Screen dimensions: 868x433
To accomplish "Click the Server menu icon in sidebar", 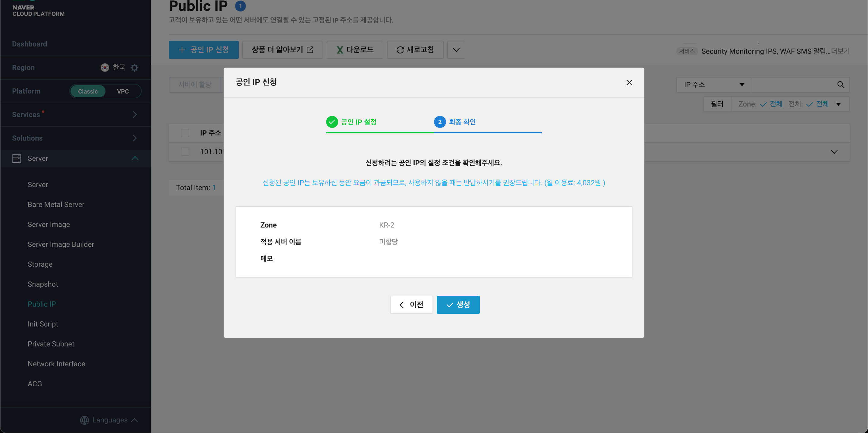I will pyautogui.click(x=17, y=158).
